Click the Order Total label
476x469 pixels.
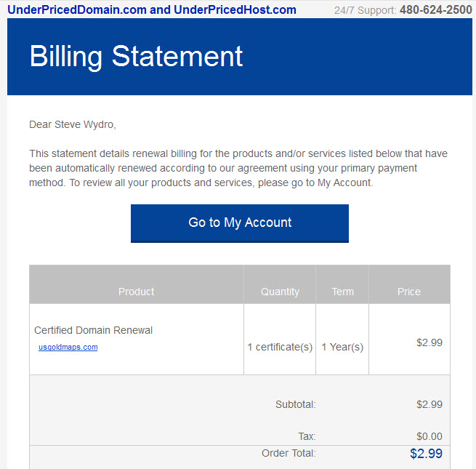click(x=289, y=453)
